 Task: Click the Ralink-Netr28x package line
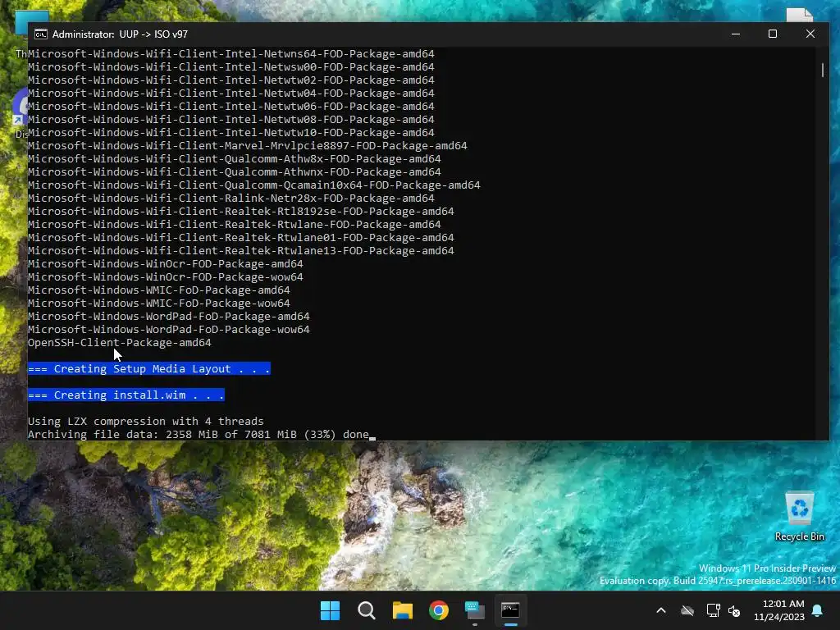coord(231,199)
